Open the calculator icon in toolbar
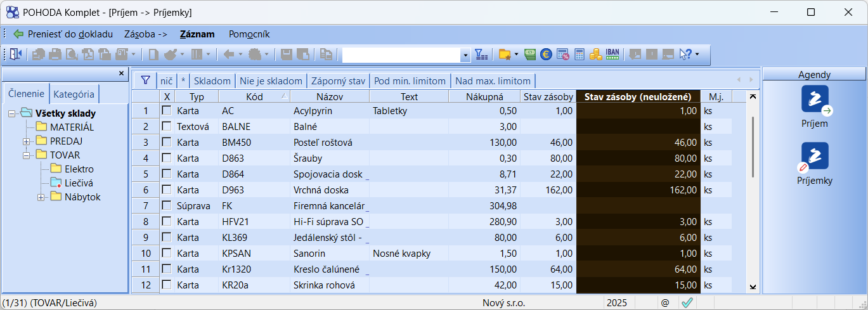The image size is (868, 310). tap(580, 55)
